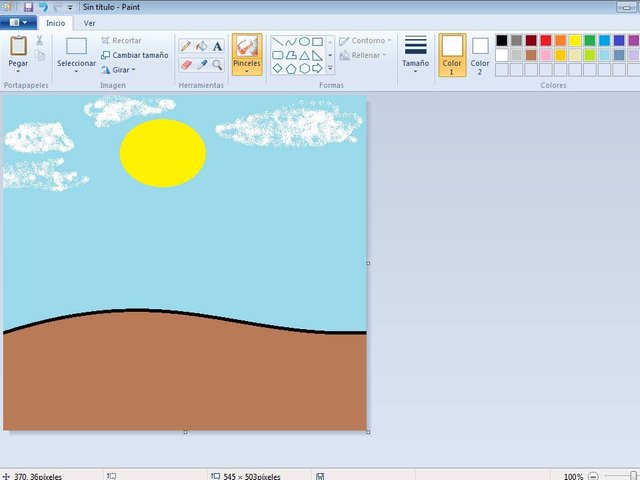The image size is (640, 480).
Task: Activate the Color 2 button
Action: click(x=480, y=55)
